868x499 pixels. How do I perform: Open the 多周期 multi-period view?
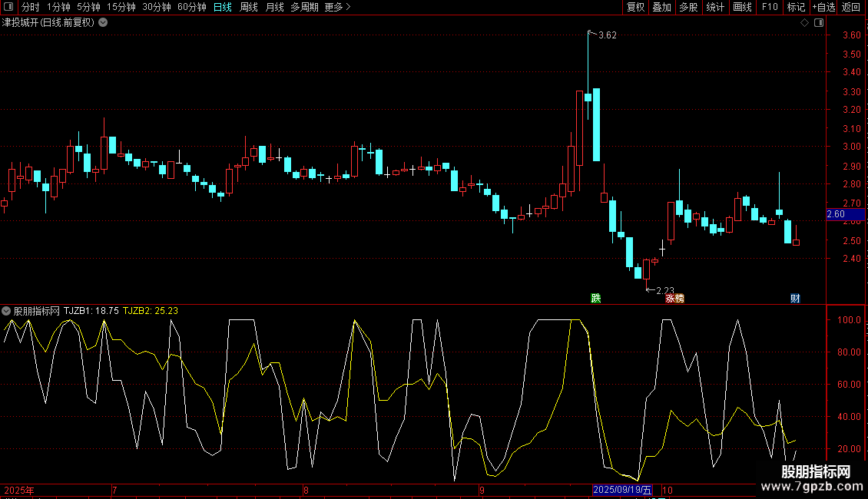304,7
